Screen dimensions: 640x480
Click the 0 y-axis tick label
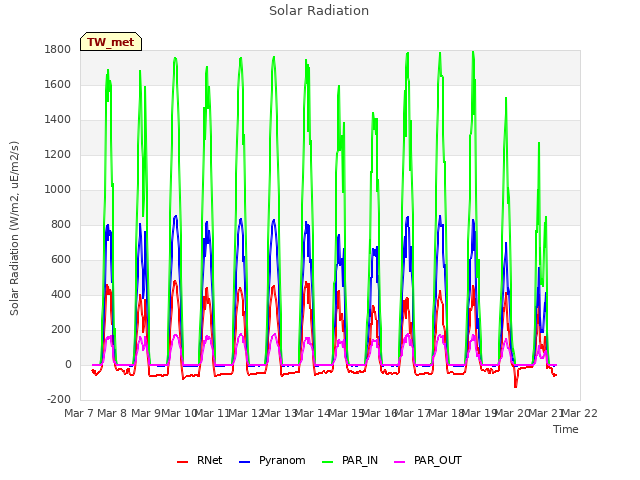(68, 365)
